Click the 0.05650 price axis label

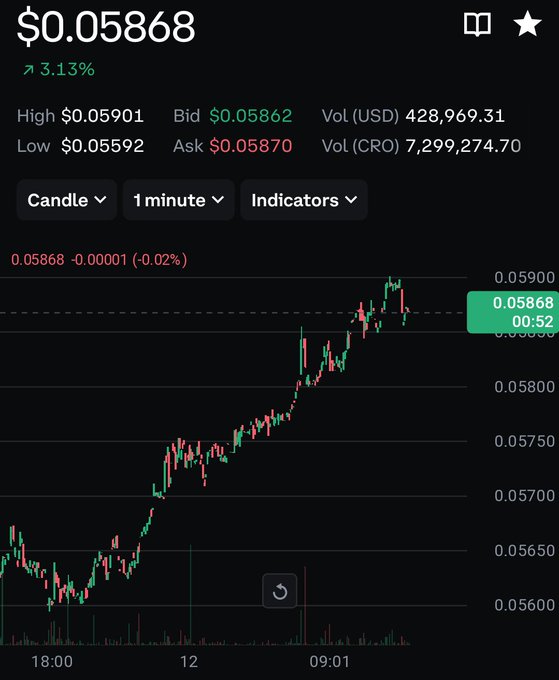[524, 550]
